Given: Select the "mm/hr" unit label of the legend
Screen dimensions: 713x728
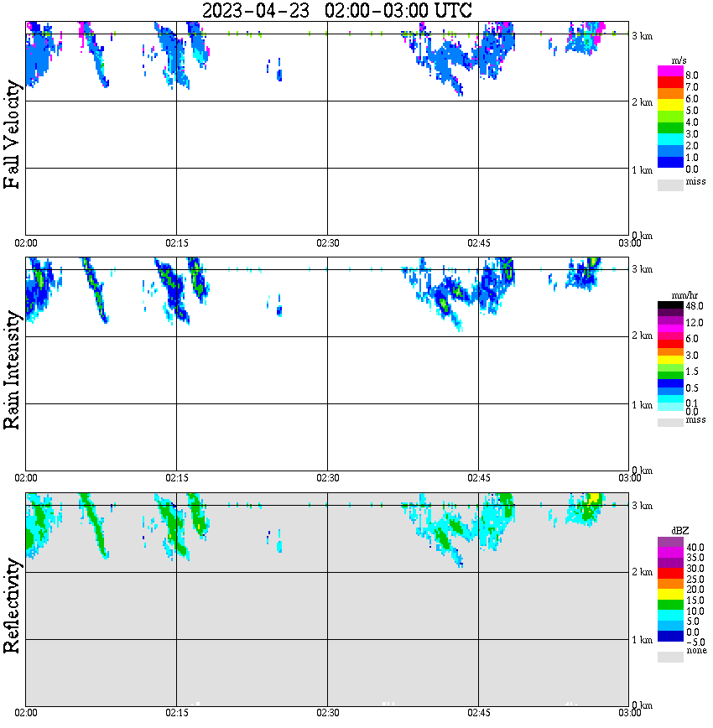Looking at the screenshot, I should point(684,295).
